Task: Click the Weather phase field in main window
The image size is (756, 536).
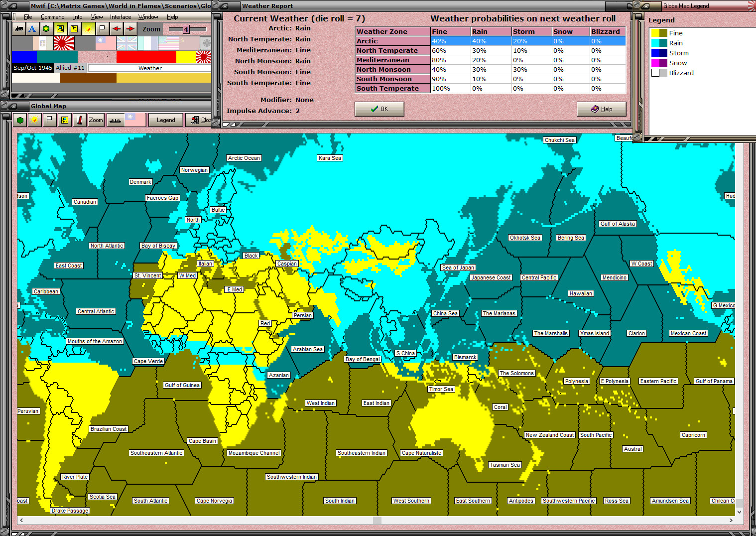Action: [x=150, y=68]
